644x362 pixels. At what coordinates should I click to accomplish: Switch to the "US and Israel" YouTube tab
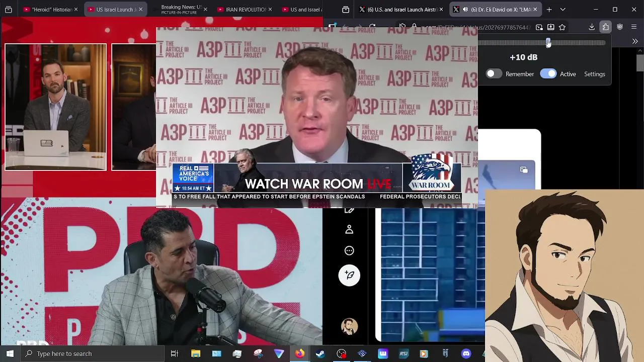[302, 10]
